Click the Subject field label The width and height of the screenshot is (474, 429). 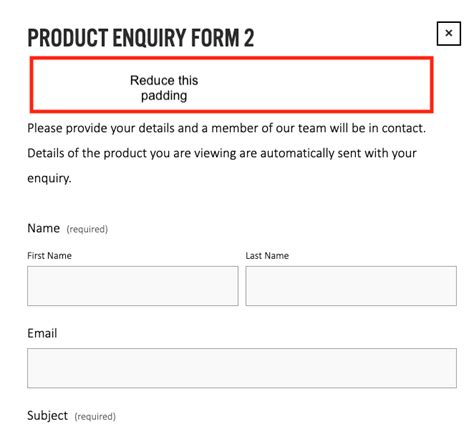pyautogui.click(x=47, y=416)
